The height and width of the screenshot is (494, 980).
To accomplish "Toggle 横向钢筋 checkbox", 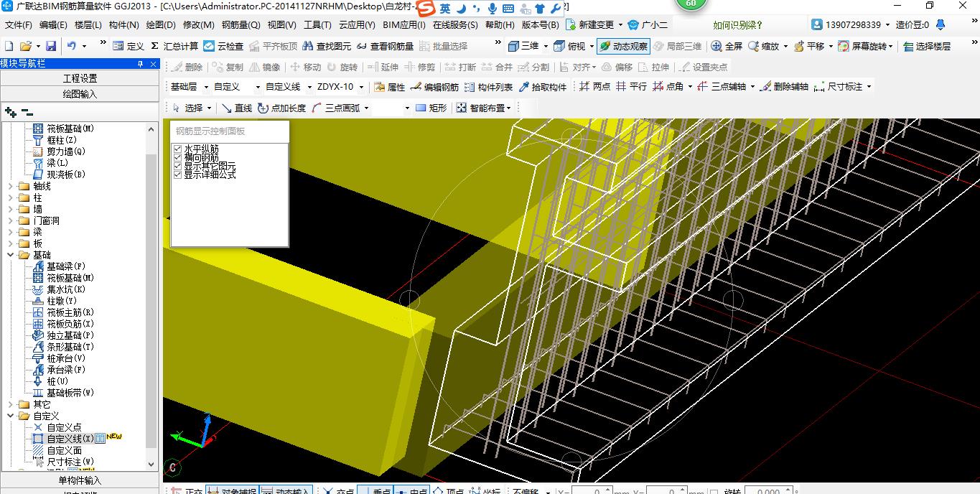I will click(177, 157).
